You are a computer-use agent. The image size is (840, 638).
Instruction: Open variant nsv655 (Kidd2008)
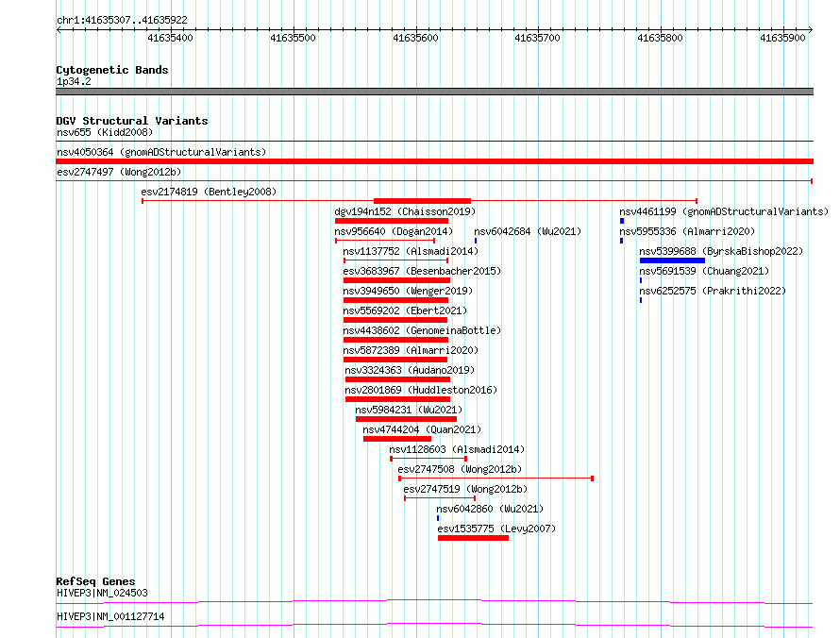point(105,132)
